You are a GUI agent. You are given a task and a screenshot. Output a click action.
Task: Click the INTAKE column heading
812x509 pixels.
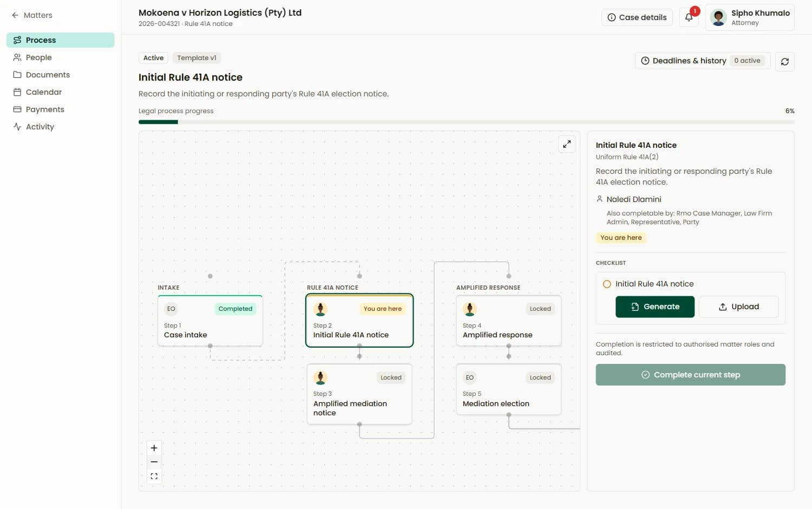click(168, 288)
